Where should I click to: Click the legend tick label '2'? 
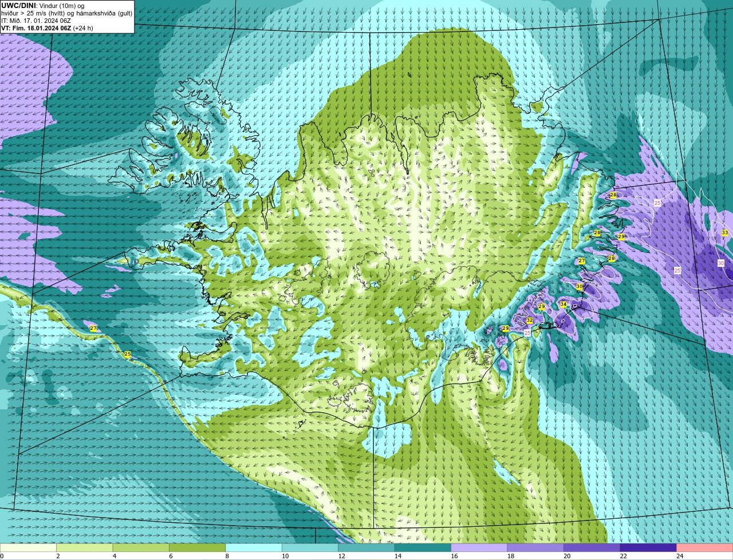58,556
